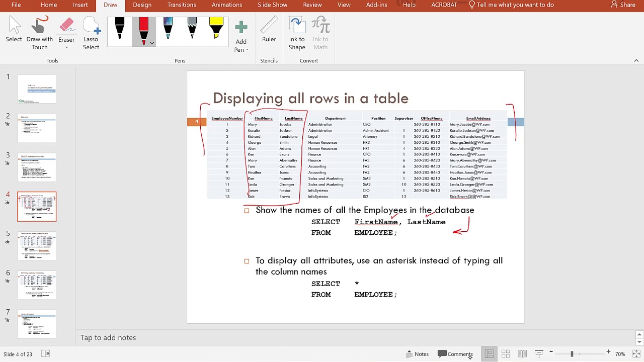Viewport: 644px width, 362px height.
Task: Go to previous slide arrow
Action: point(639,334)
